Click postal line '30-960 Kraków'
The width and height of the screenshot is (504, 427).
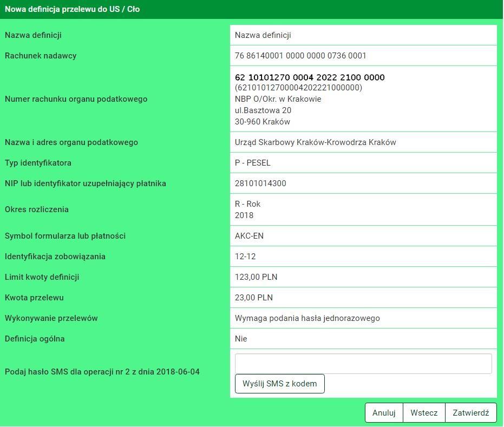(x=263, y=122)
